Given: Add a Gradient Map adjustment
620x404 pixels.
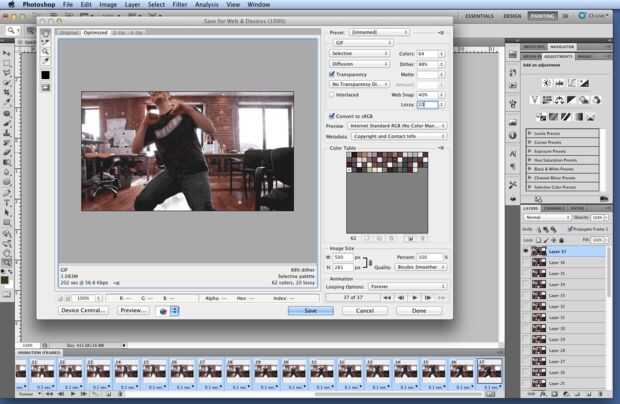Looking at the screenshot, I should [x=578, y=117].
